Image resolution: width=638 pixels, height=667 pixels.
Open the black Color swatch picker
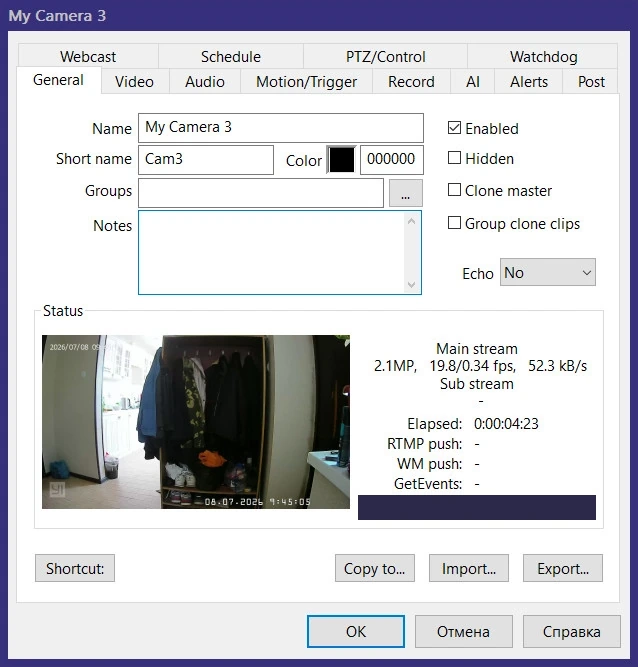pos(342,160)
